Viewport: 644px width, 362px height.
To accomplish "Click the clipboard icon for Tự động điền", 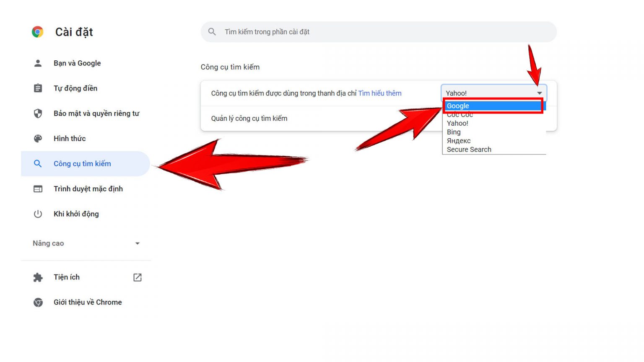I will coord(38,88).
